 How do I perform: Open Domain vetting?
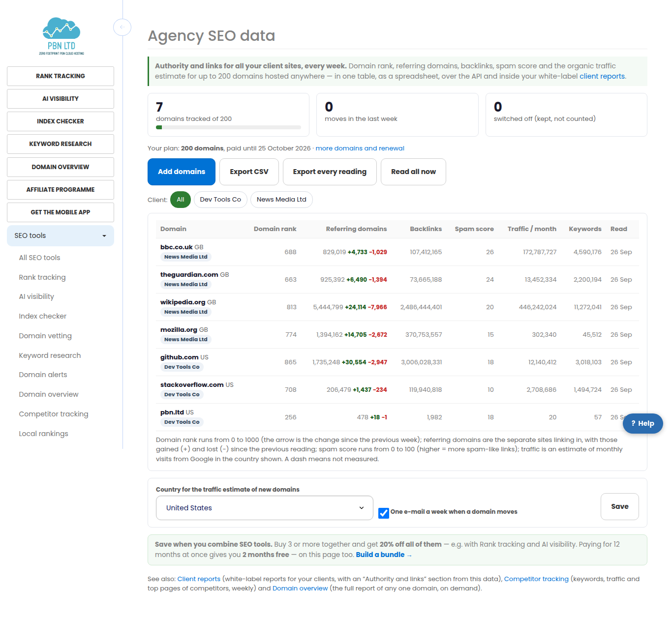click(45, 336)
